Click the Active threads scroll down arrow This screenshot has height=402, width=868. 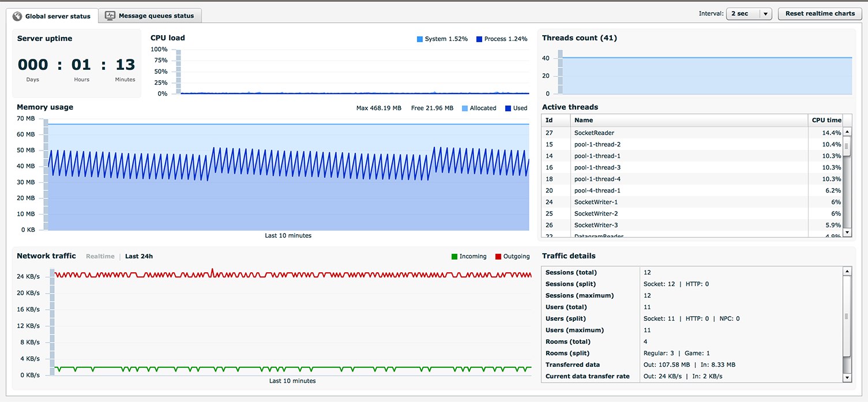tap(847, 232)
